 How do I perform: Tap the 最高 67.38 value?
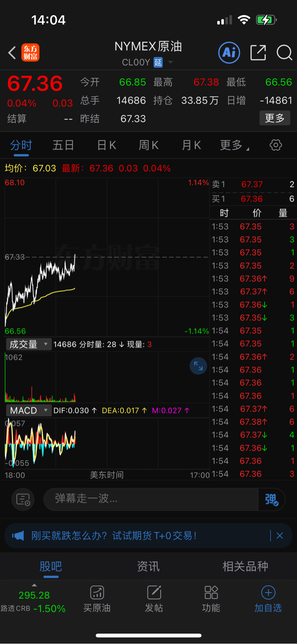206,82
